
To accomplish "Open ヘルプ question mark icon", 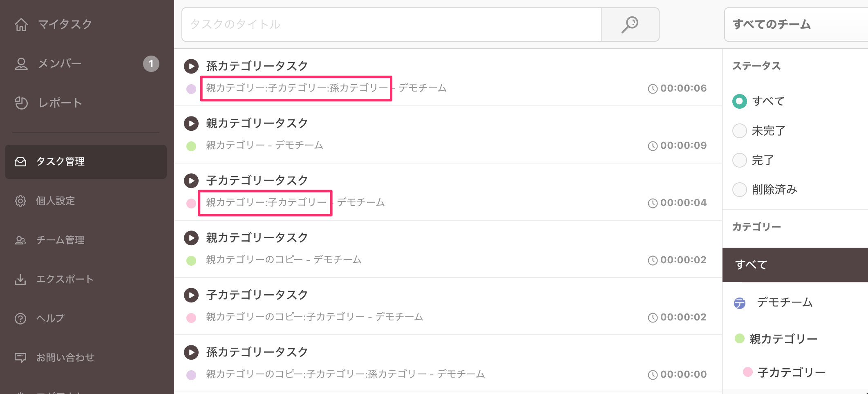I will pos(20,318).
